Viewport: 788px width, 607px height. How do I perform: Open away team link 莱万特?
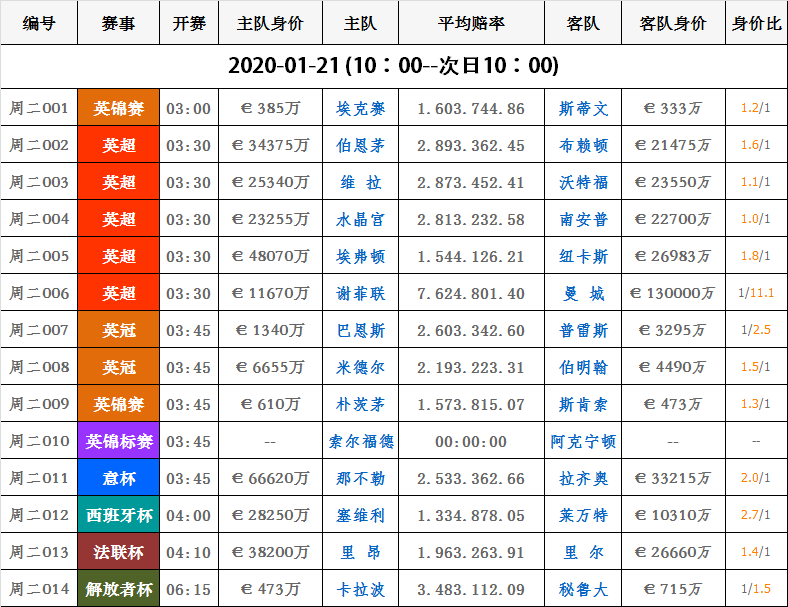click(x=583, y=515)
